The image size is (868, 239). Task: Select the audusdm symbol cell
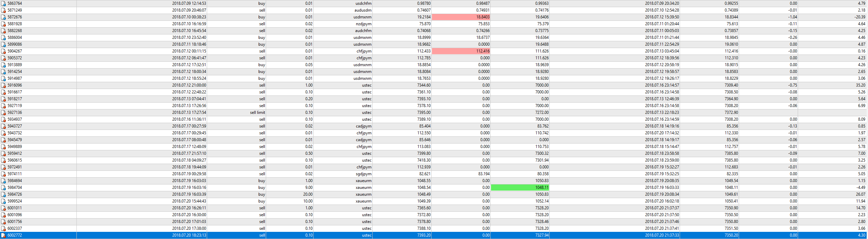pos(363,10)
